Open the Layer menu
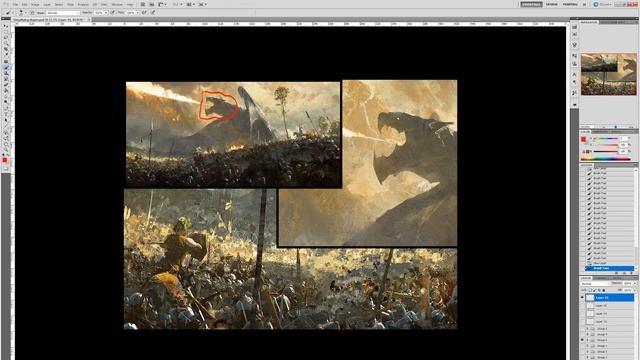Image resolution: width=640 pixels, height=360 pixels. 47,4
